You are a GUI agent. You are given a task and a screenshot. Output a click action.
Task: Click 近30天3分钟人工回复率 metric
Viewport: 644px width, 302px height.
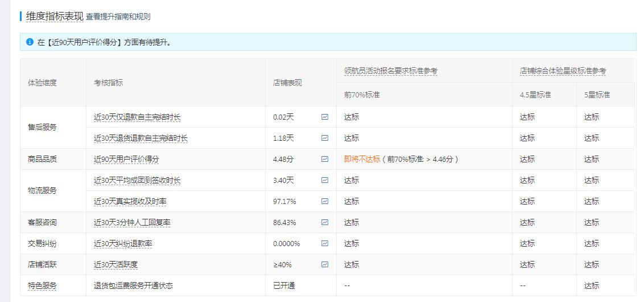pos(132,223)
